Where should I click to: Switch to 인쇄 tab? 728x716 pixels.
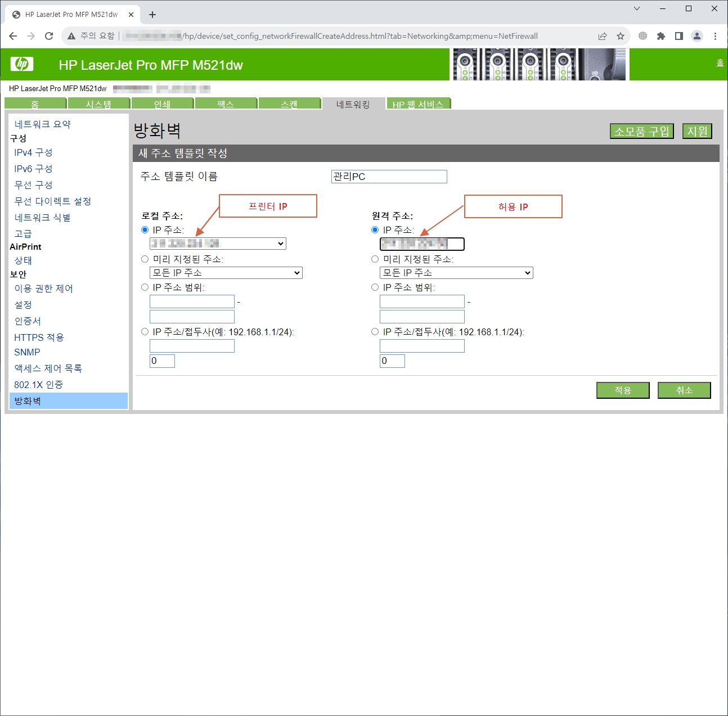click(x=162, y=104)
